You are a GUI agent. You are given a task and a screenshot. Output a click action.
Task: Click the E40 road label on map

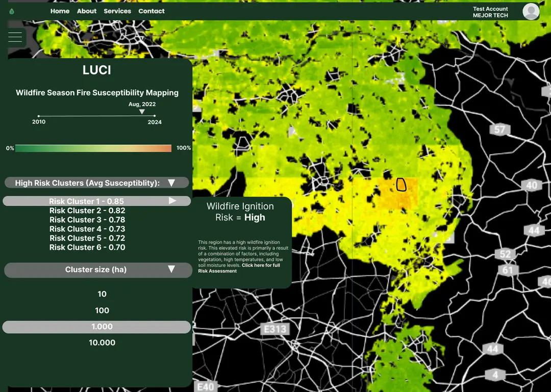tap(206, 387)
